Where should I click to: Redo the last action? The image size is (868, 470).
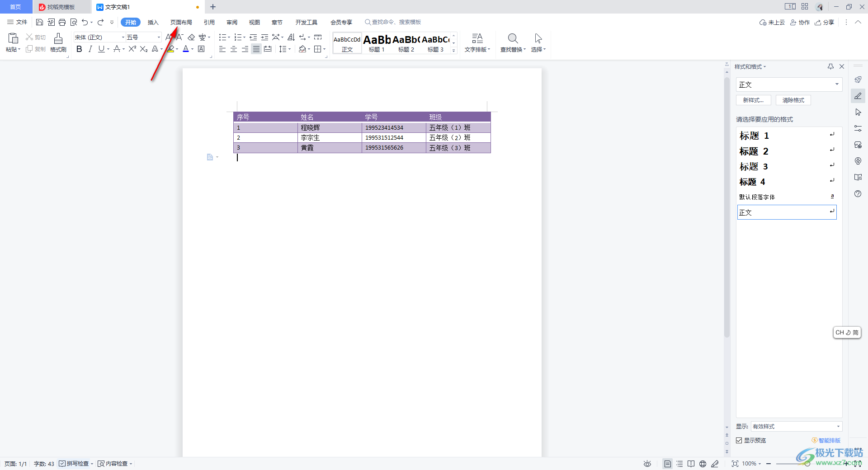[100, 22]
